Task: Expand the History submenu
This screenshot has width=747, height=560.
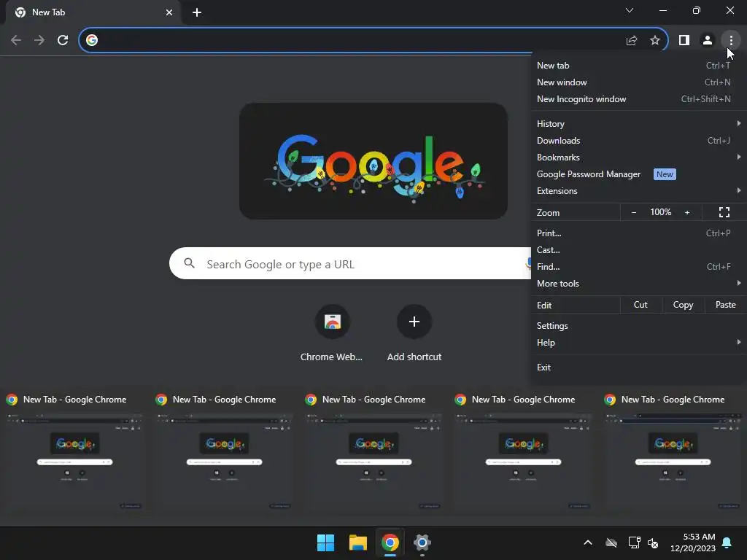Action: 638,124
